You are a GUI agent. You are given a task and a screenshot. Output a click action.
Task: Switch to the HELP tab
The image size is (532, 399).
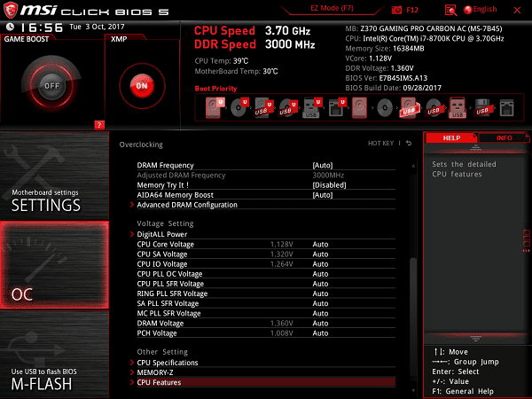tap(451, 137)
